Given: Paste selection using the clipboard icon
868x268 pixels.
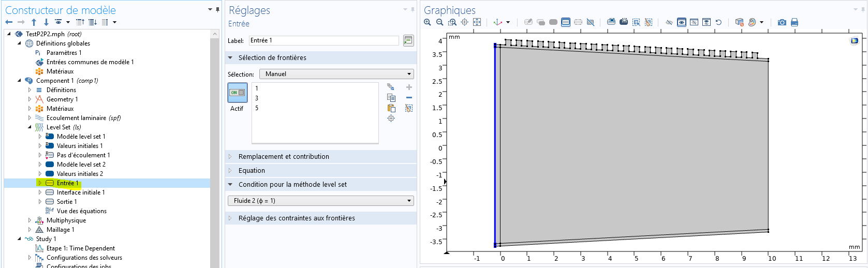Looking at the screenshot, I should [x=391, y=108].
